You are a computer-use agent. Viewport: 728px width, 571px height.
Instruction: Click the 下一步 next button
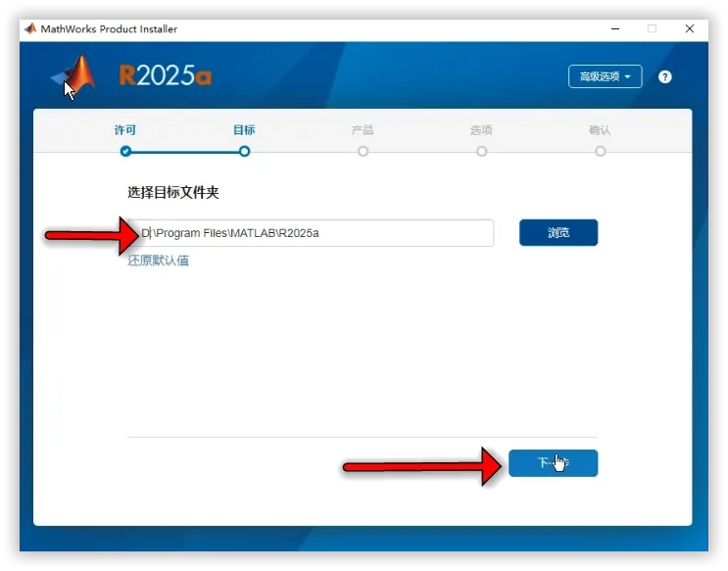click(553, 463)
